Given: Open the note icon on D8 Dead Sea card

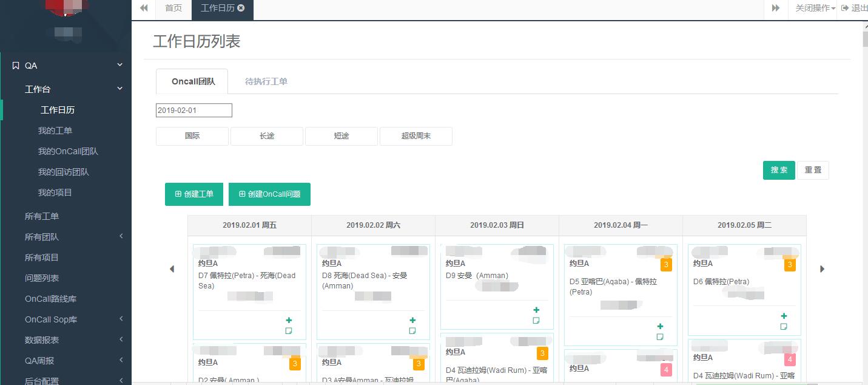Looking at the screenshot, I should pos(412,331).
